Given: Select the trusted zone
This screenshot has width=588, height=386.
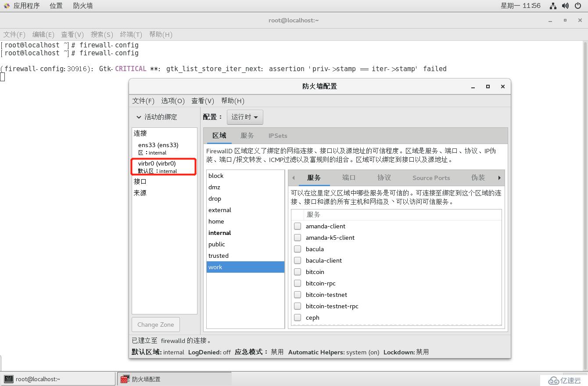Looking at the screenshot, I should (x=245, y=256).
